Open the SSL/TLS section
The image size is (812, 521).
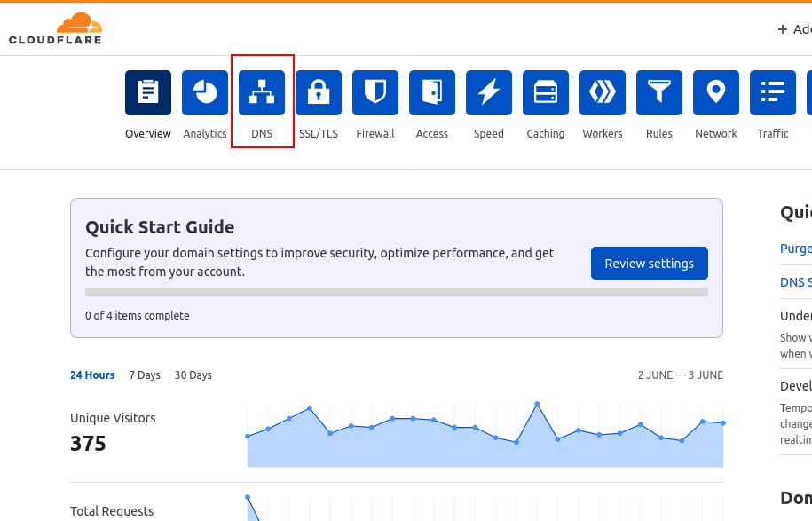[x=319, y=92]
